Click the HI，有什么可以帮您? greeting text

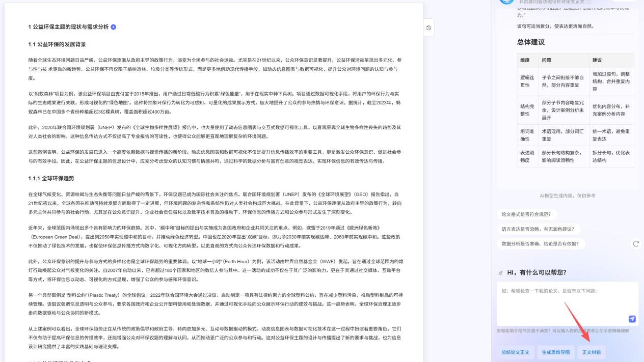pos(537,272)
